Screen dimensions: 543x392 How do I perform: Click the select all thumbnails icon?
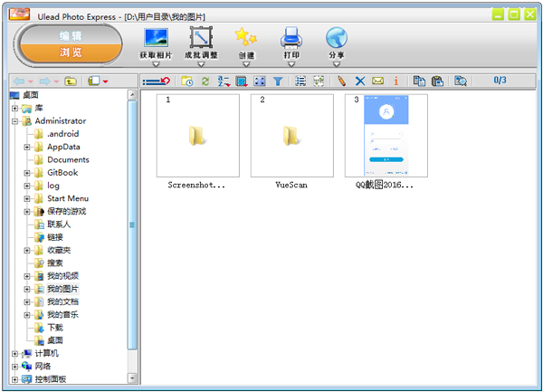pos(300,81)
